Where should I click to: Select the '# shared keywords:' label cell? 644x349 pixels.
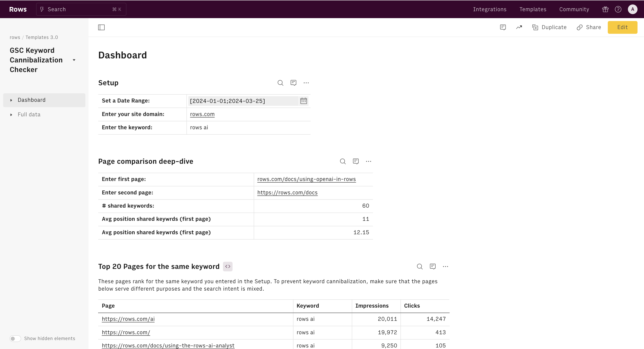(x=176, y=206)
